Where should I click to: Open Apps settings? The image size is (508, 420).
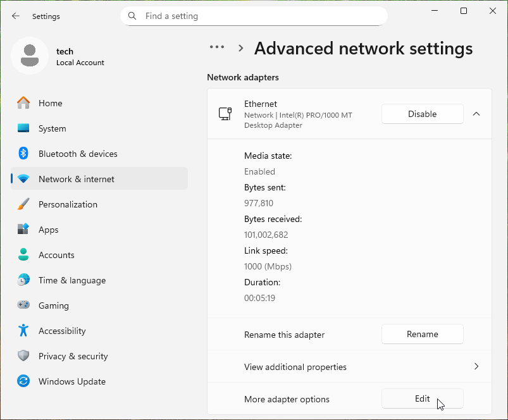pyautogui.click(x=99, y=229)
